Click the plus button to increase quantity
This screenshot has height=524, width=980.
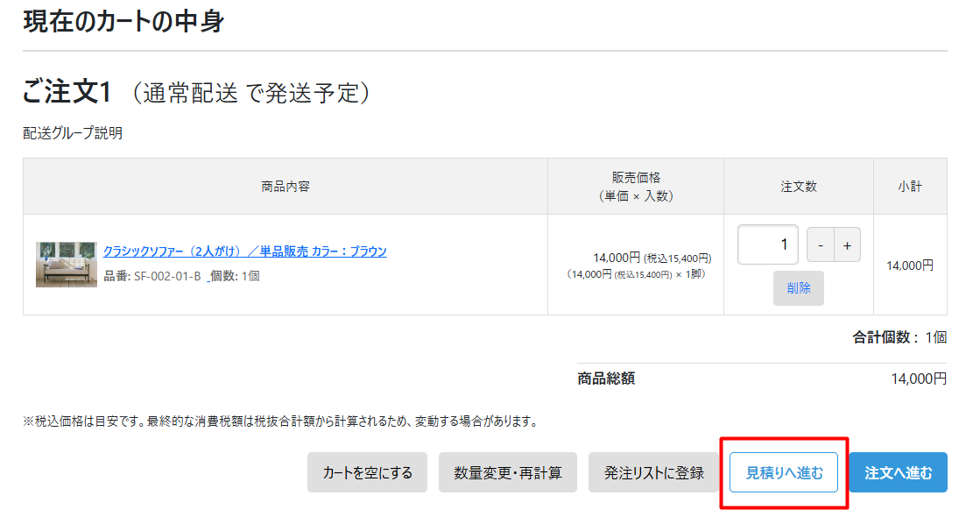point(847,245)
